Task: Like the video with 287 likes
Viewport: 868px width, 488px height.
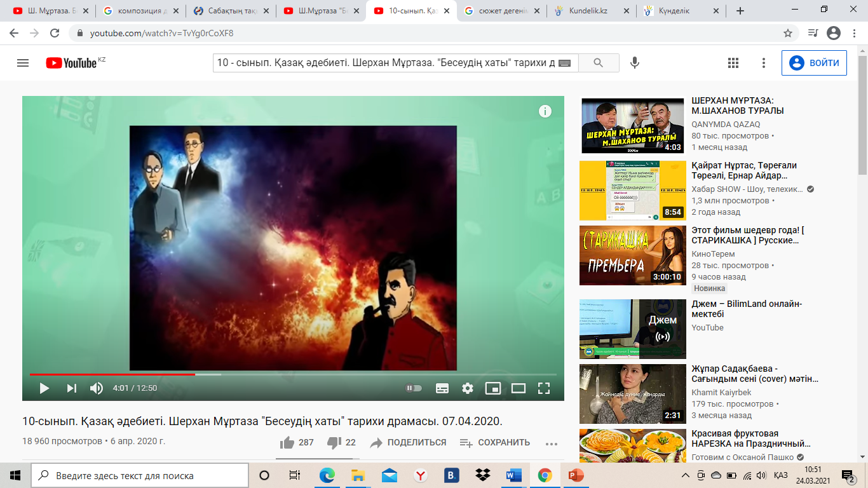Action: pyautogui.click(x=297, y=442)
